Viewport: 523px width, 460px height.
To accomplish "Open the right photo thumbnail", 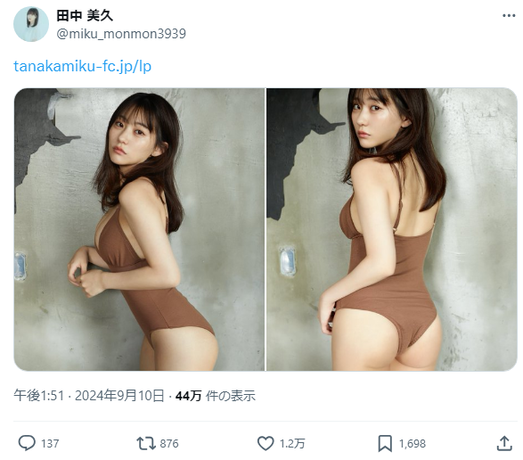I will [x=392, y=229].
